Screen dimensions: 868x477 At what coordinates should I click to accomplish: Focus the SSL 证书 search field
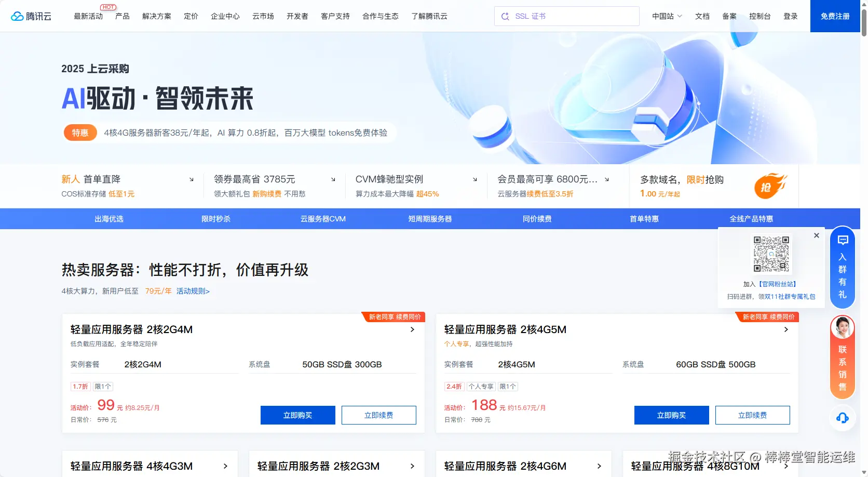point(567,16)
